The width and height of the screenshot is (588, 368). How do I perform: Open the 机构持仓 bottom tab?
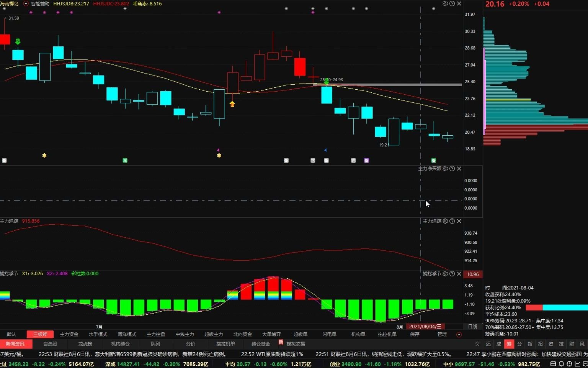[x=120, y=344]
